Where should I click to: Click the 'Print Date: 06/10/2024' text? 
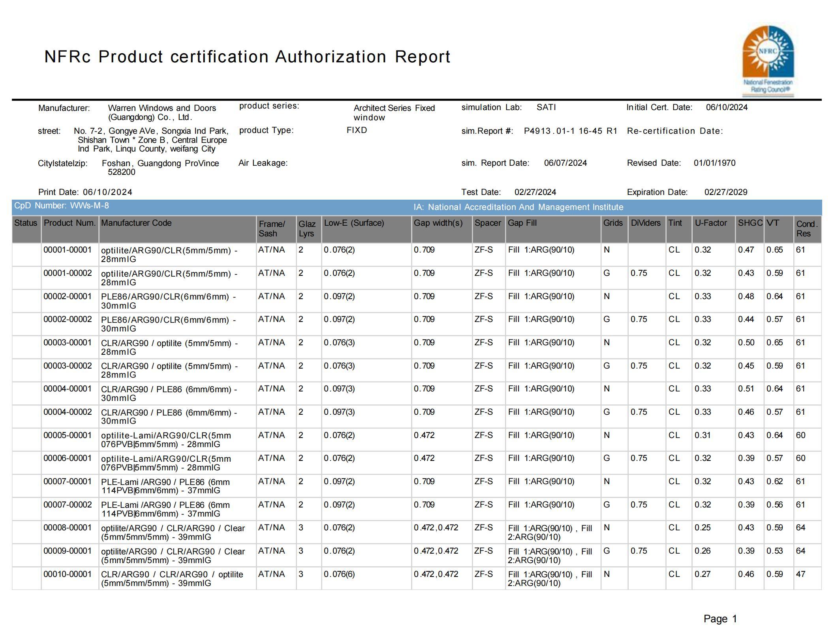tap(85, 192)
